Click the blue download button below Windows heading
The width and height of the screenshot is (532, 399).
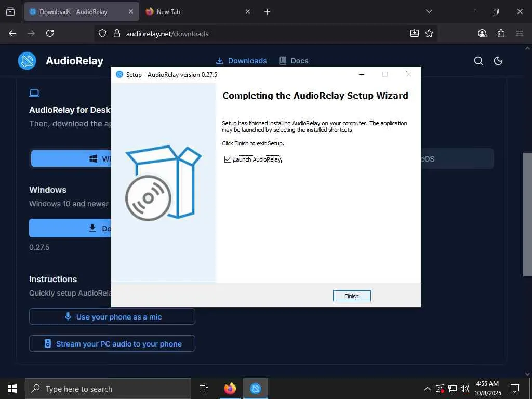point(70,228)
